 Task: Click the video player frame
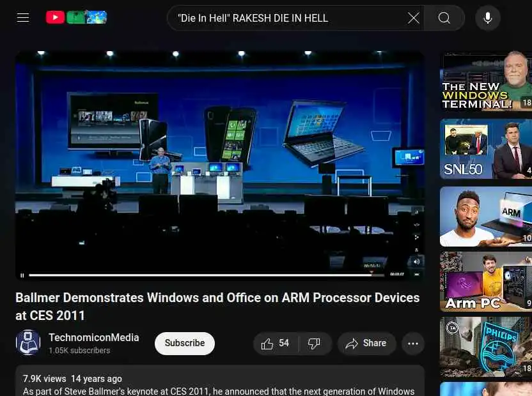[x=220, y=165]
